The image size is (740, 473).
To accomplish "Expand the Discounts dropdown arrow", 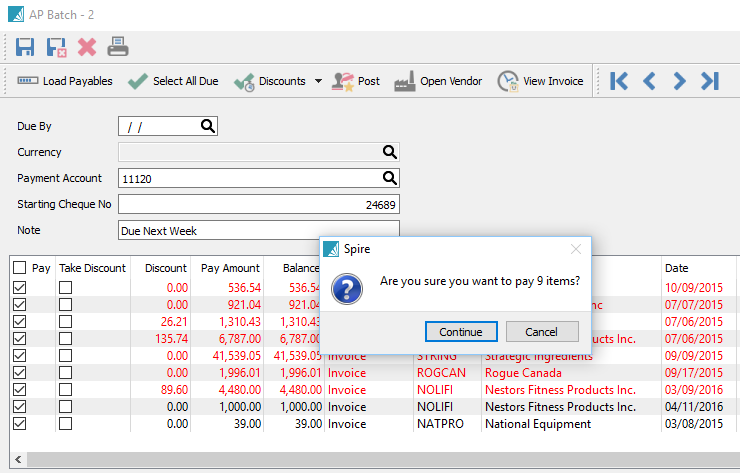I will (318, 81).
